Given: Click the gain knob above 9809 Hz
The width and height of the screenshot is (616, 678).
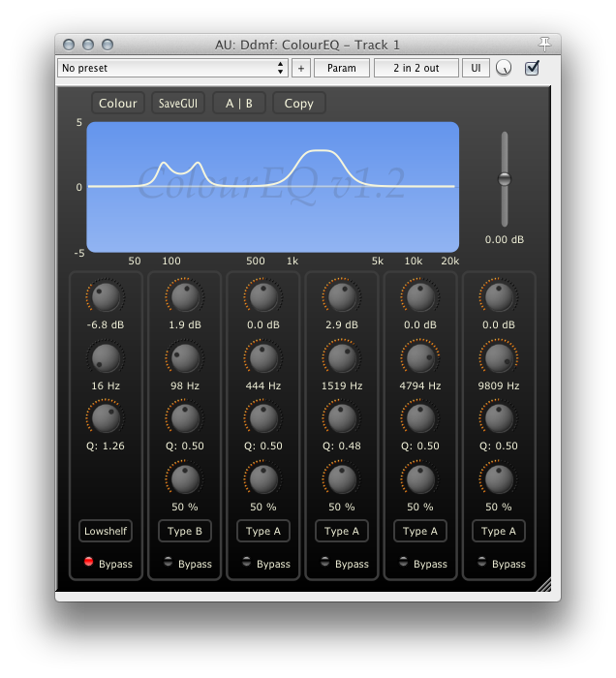Looking at the screenshot, I should 499,296.
